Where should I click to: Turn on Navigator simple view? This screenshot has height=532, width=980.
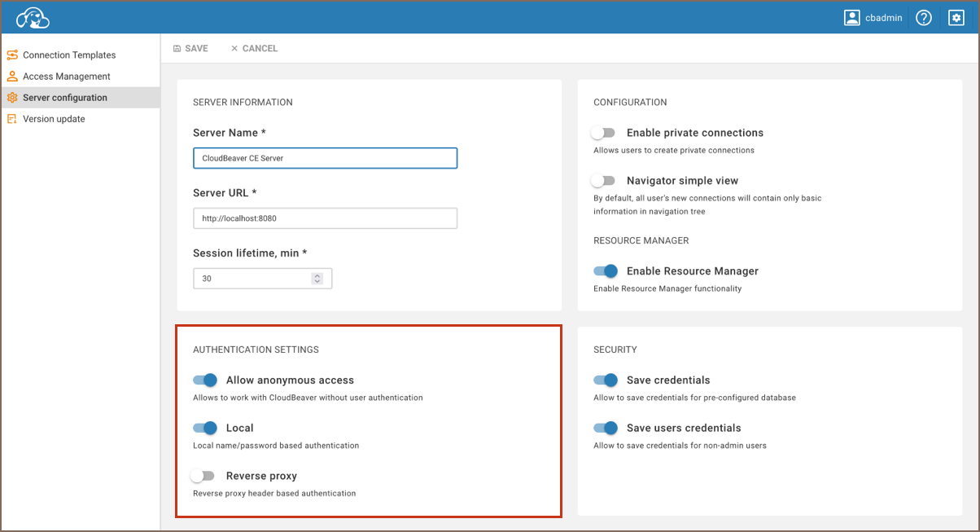[x=604, y=181]
